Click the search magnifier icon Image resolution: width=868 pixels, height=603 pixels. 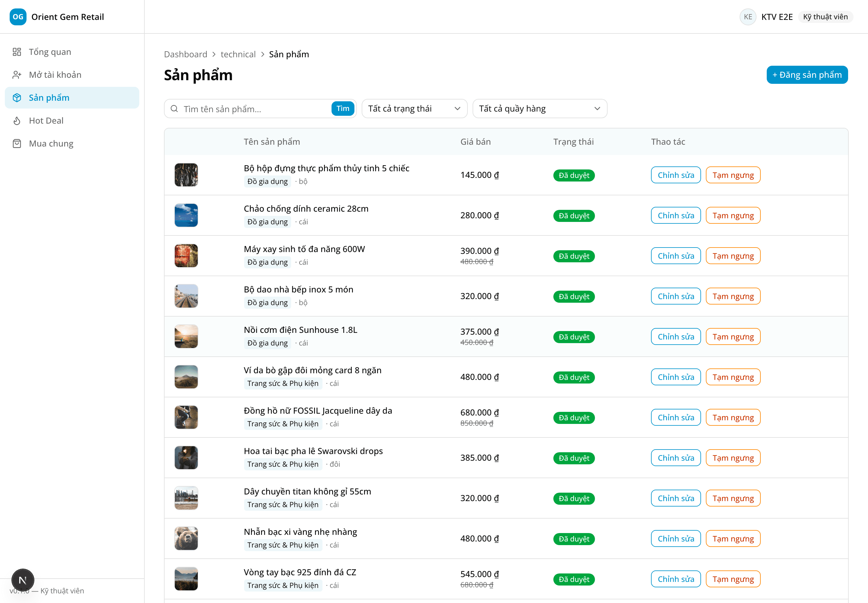click(174, 109)
